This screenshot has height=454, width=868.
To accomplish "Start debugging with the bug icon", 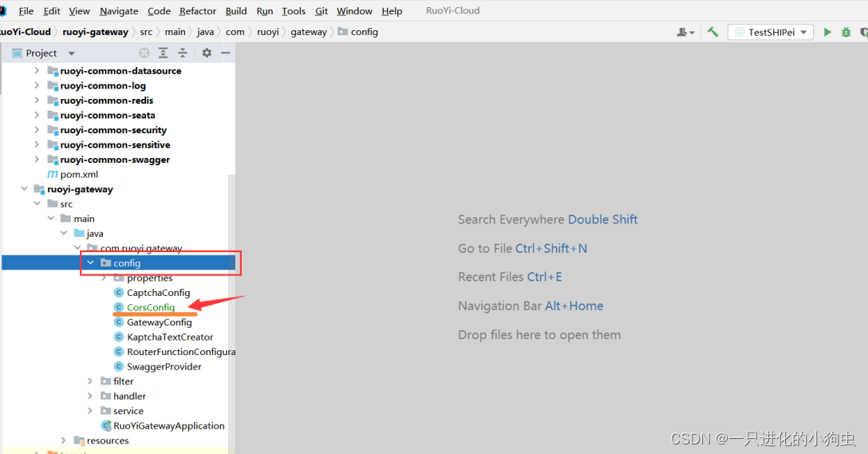I will point(846,32).
